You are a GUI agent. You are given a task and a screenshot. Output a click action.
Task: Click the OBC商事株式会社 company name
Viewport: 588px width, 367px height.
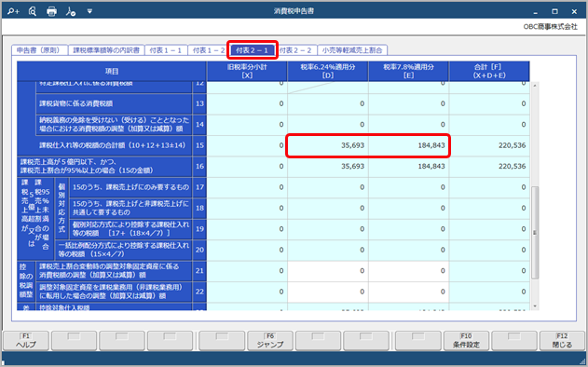click(550, 27)
